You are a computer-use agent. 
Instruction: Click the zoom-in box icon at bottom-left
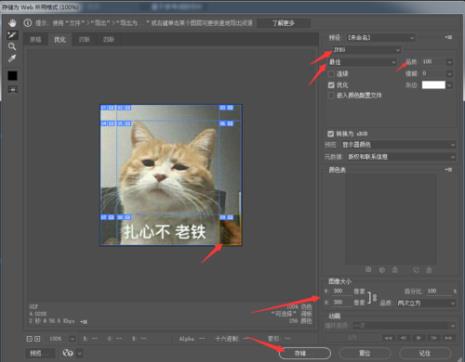[37, 339]
